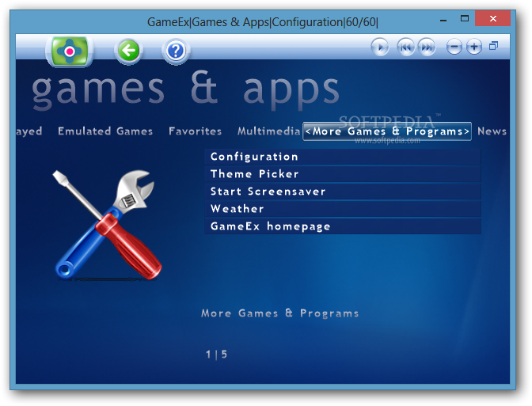Viewport: 532px width, 406px height.
Task: Skip to previous track button
Action: 406,47
